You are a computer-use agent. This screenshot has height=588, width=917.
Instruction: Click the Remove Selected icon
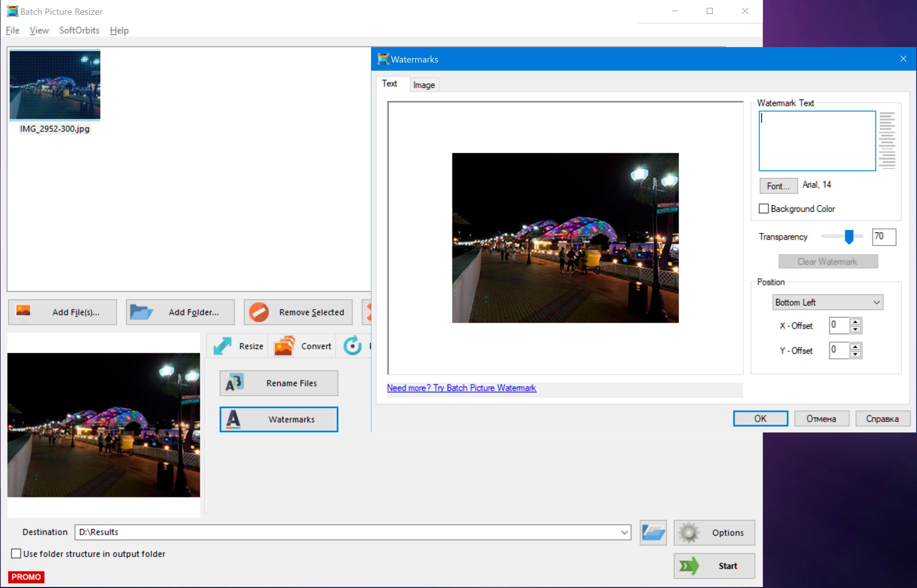click(x=259, y=311)
